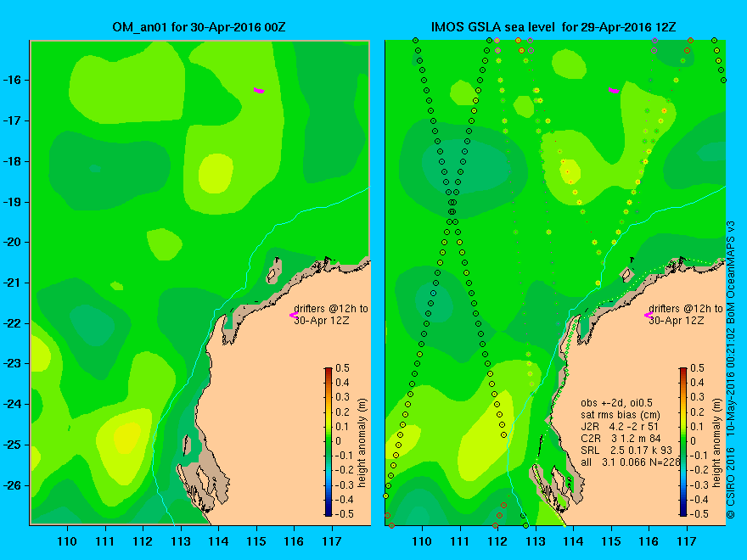The height and width of the screenshot is (560, 747).
Task: Click latitude label -25
Action: coord(13,445)
